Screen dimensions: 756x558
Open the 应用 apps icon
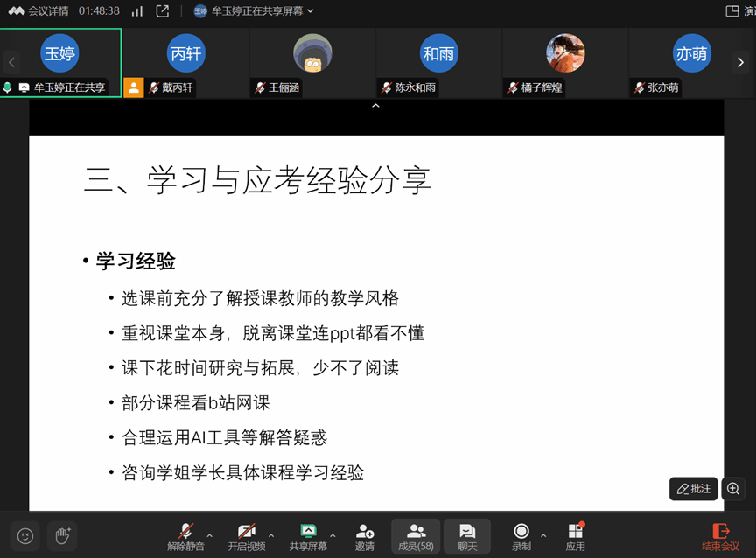click(575, 535)
